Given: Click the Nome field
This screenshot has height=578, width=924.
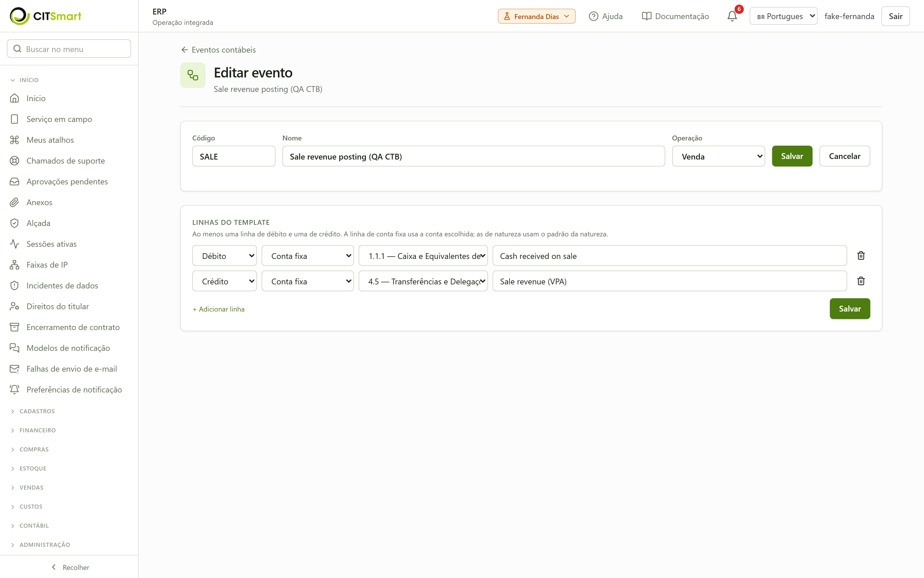Looking at the screenshot, I should point(474,156).
